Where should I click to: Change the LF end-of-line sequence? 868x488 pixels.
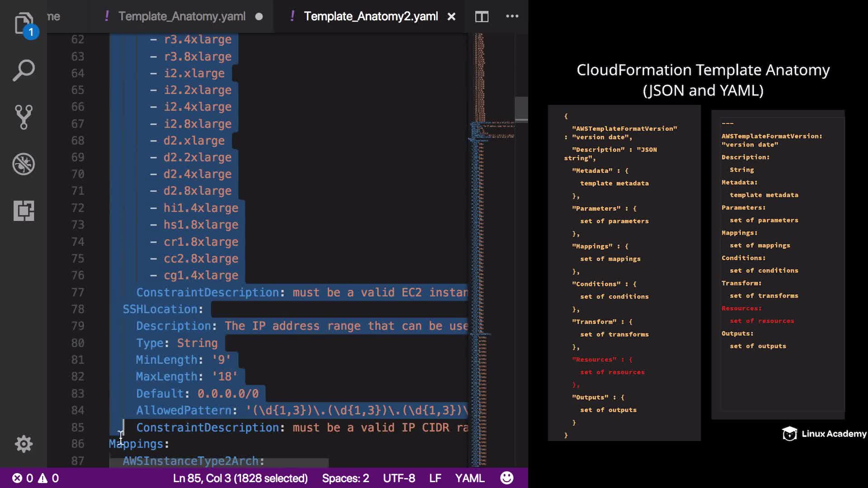coord(435,478)
